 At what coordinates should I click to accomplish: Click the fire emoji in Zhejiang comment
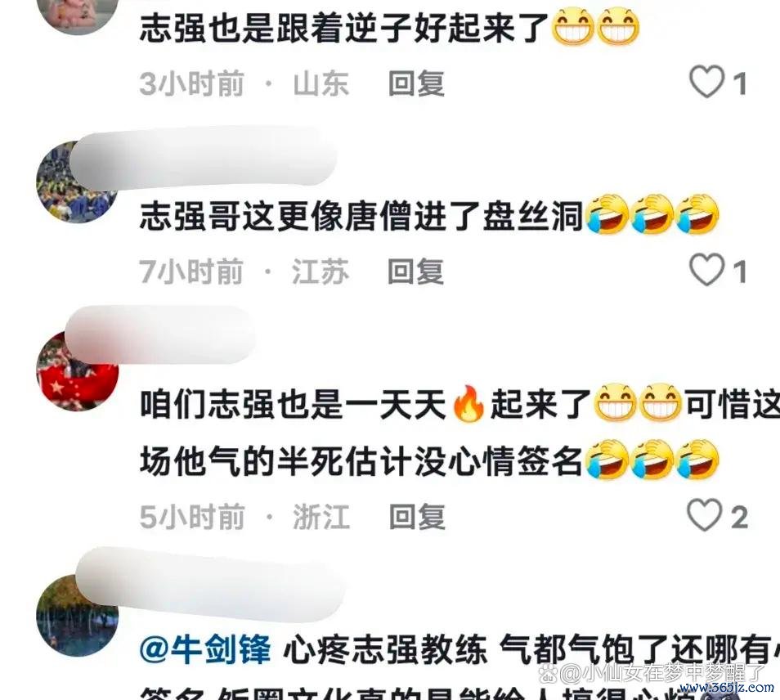click(468, 403)
